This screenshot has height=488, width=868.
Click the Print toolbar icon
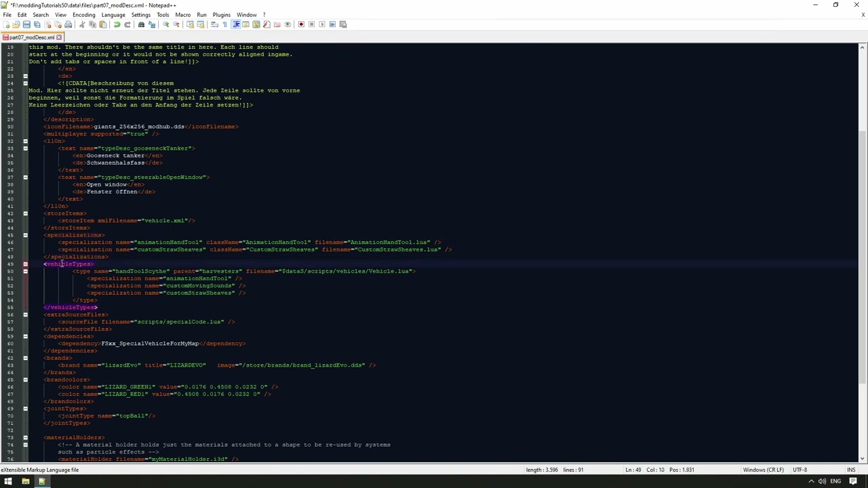tap(68, 24)
